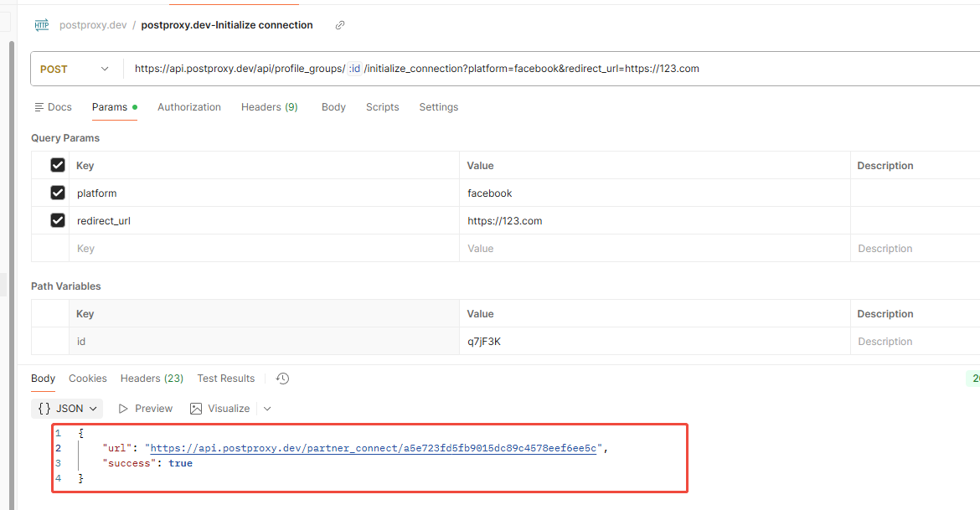Uncheck the redirect_url param checkbox

(58, 220)
